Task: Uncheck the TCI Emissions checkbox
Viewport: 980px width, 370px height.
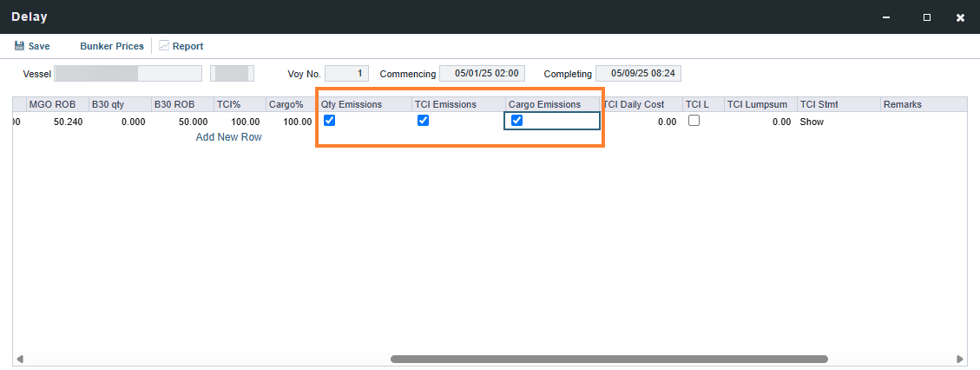Action: click(423, 121)
